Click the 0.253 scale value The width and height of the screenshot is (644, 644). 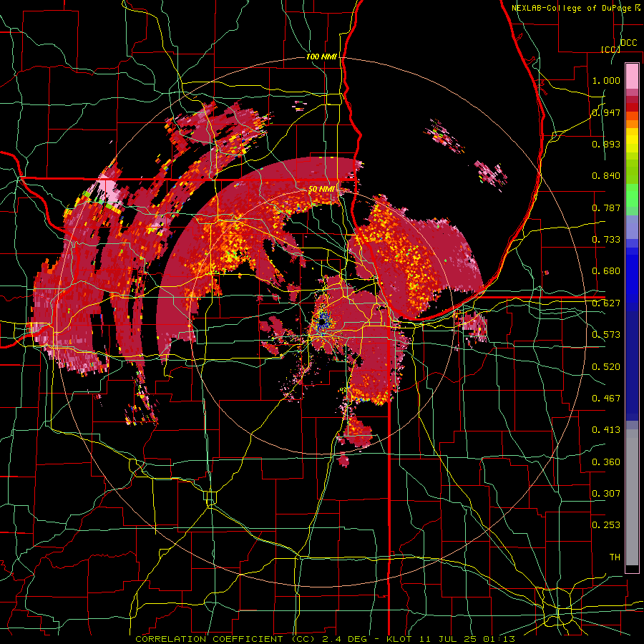pos(606,525)
